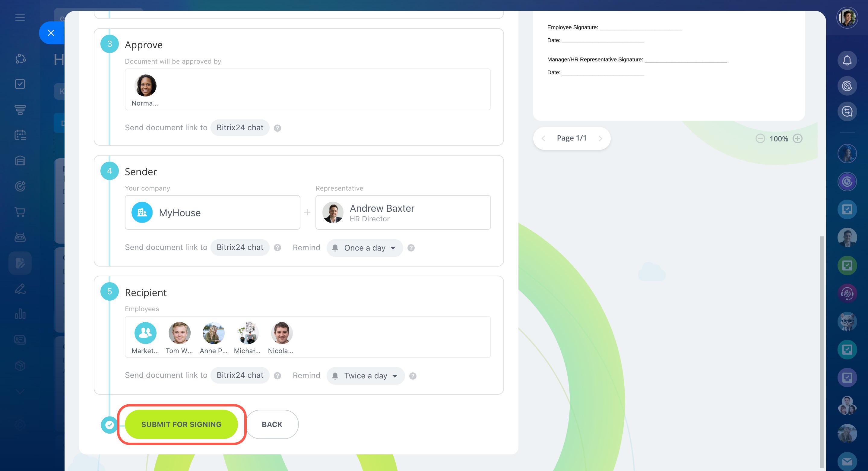
Task: Click the plus icon between company and representative
Action: click(307, 212)
